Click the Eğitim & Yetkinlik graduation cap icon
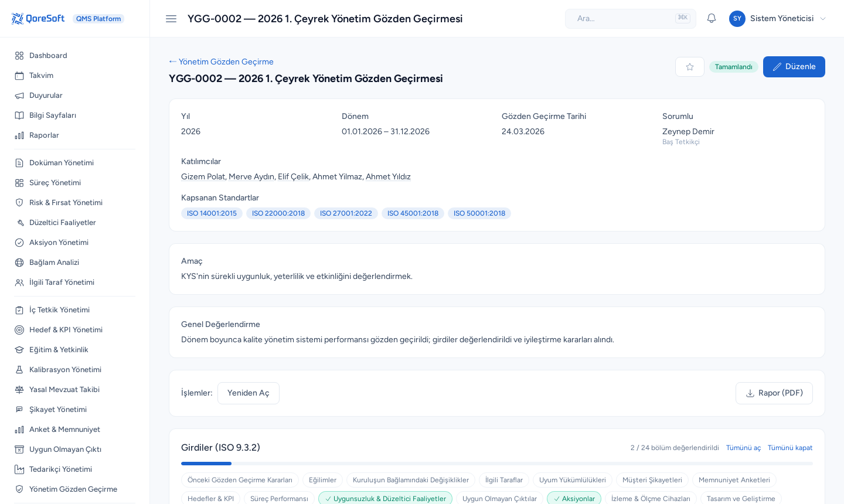Screen dimensions: 844x504 pos(19,350)
